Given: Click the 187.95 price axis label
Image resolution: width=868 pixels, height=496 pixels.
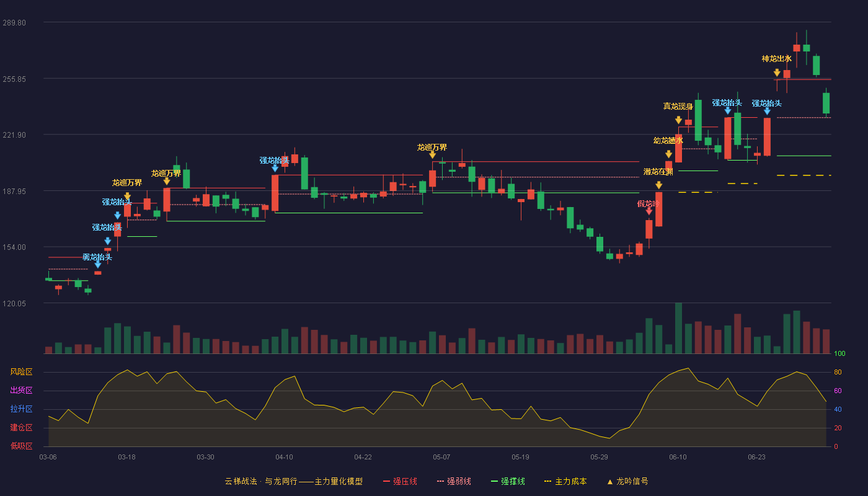Looking at the screenshot, I should [x=14, y=191].
